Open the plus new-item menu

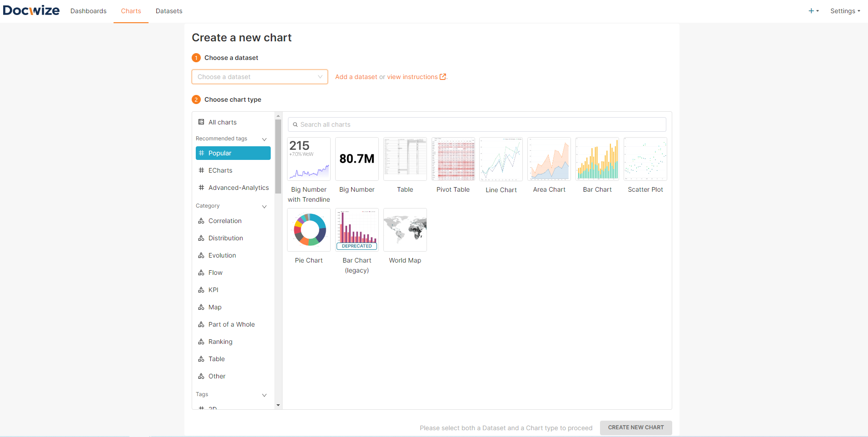[813, 11]
